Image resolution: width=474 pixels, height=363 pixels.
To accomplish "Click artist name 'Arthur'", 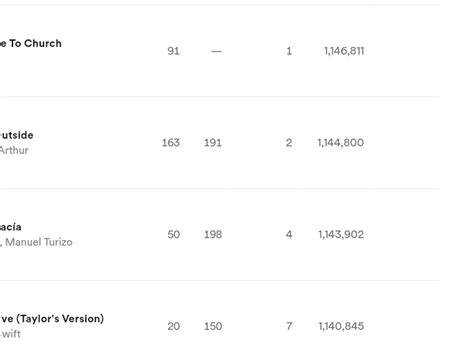I will pyautogui.click(x=14, y=150).
